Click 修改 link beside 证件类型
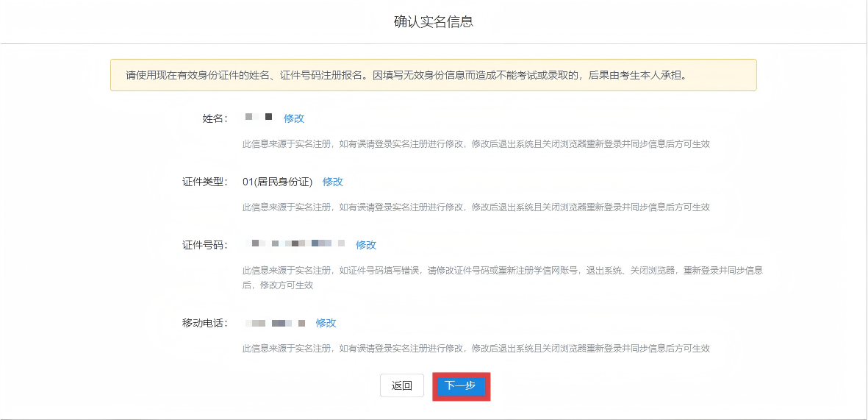This screenshot has width=868, height=420. coord(333,182)
